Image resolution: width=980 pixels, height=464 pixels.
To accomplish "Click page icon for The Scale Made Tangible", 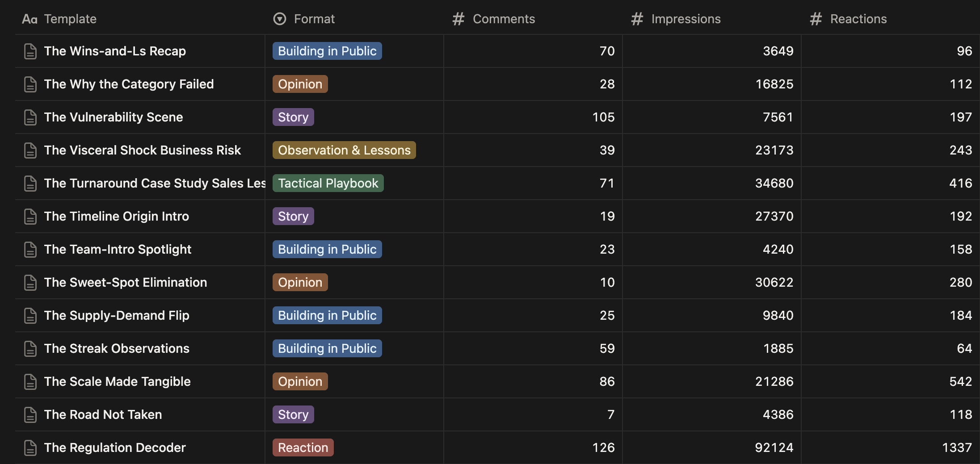I will click(x=30, y=382).
